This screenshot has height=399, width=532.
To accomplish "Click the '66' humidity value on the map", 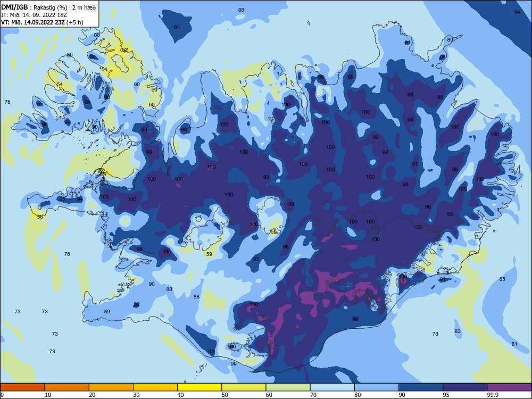I will (154, 90).
